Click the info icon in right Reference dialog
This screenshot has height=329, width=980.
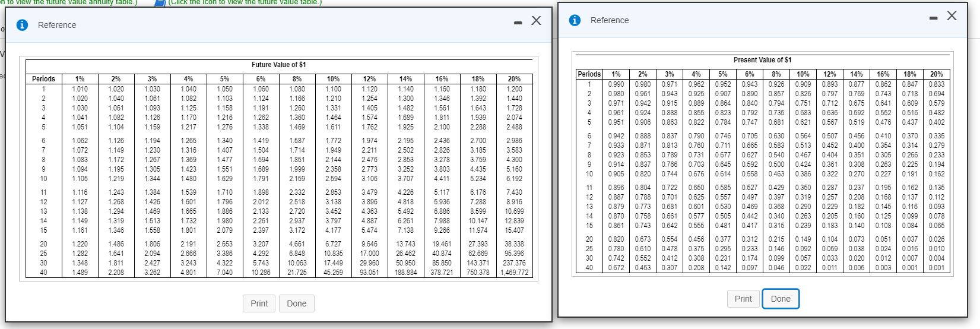point(575,20)
